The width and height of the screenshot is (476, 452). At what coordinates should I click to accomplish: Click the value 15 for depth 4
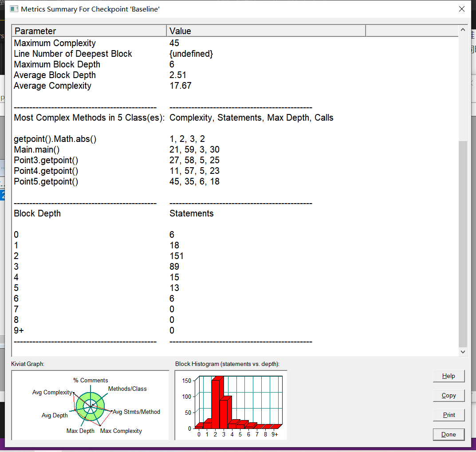point(174,277)
